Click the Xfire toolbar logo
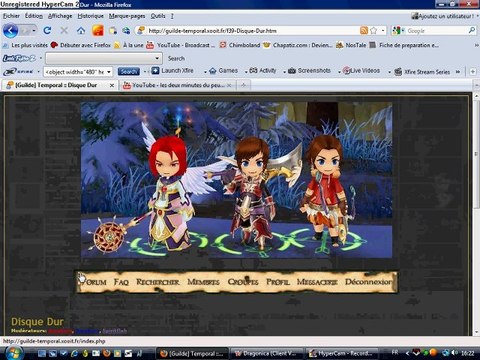The width and height of the screenshot is (480, 360). click(18, 72)
